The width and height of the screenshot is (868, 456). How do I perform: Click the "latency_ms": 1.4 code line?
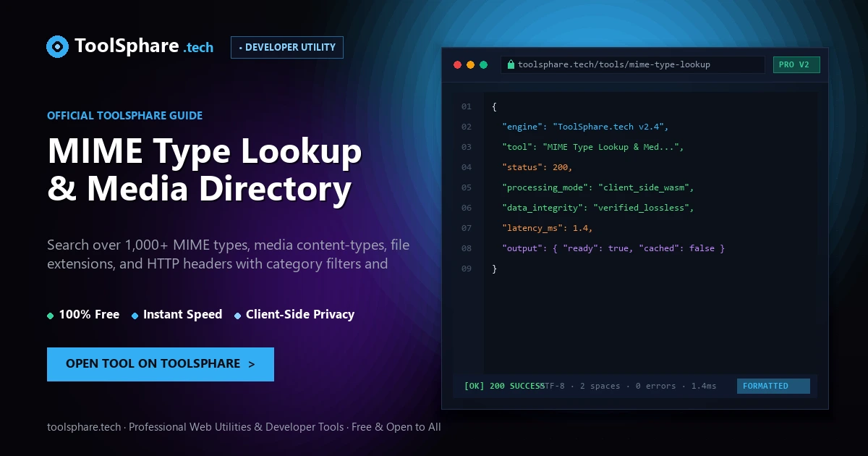pyautogui.click(x=548, y=228)
